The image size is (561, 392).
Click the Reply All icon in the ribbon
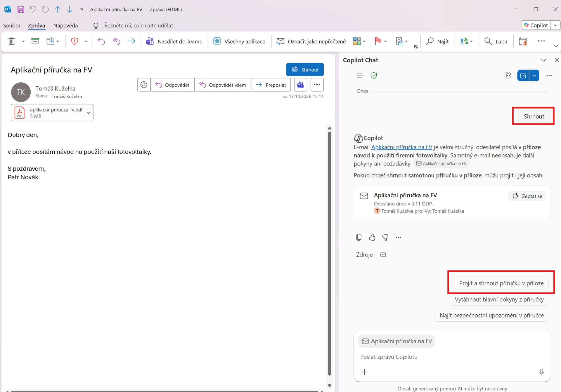[116, 41]
